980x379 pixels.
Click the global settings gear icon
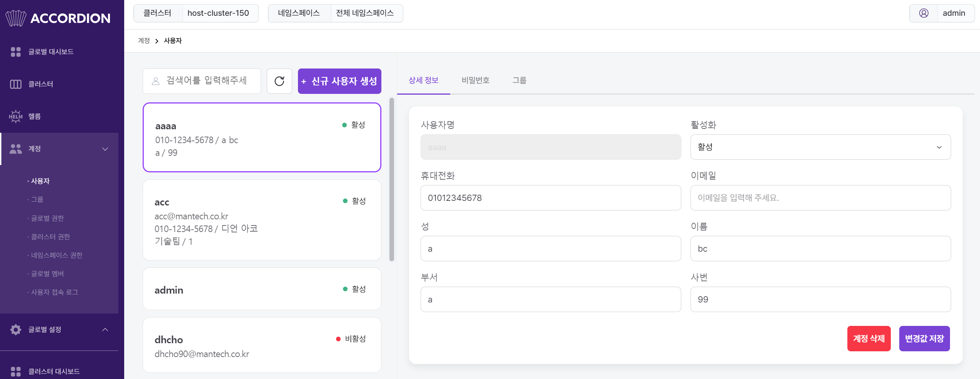pyautogui.click(x=16, y=330)
